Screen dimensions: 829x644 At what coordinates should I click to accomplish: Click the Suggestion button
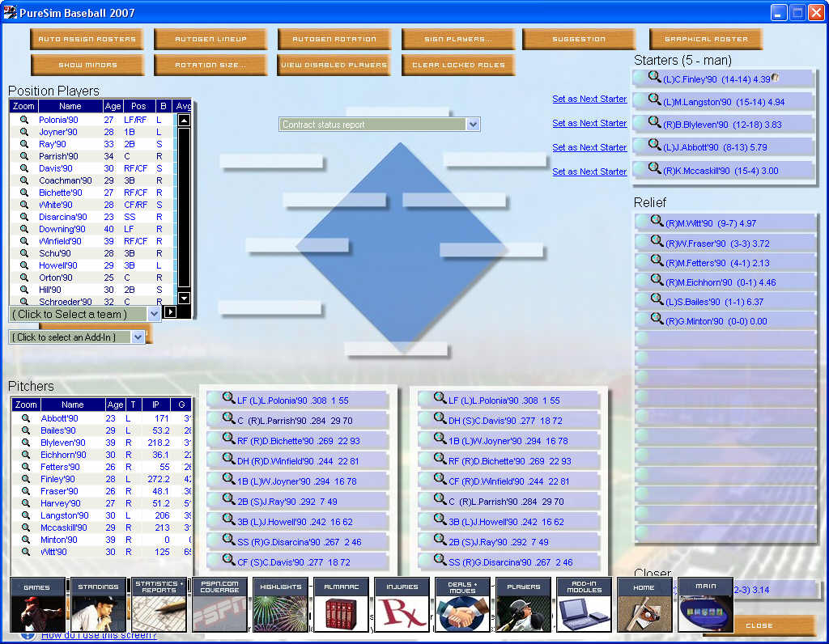pos(578,39)
